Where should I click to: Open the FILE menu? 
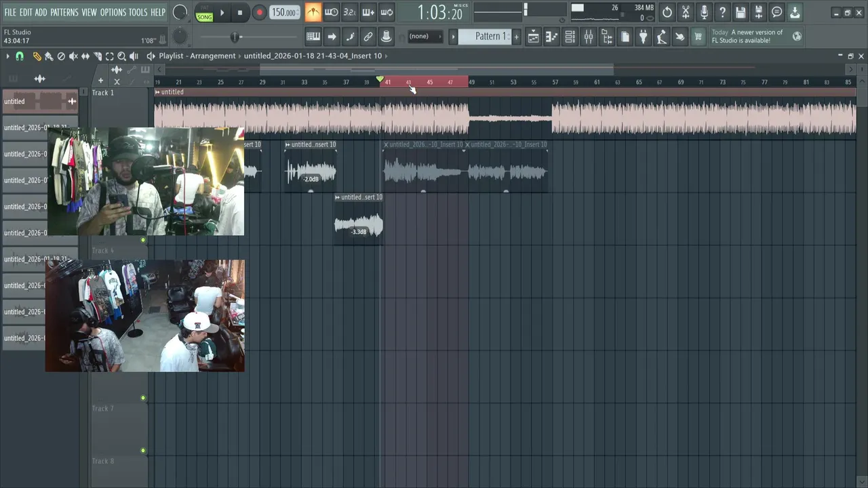(x=10, y=12)
